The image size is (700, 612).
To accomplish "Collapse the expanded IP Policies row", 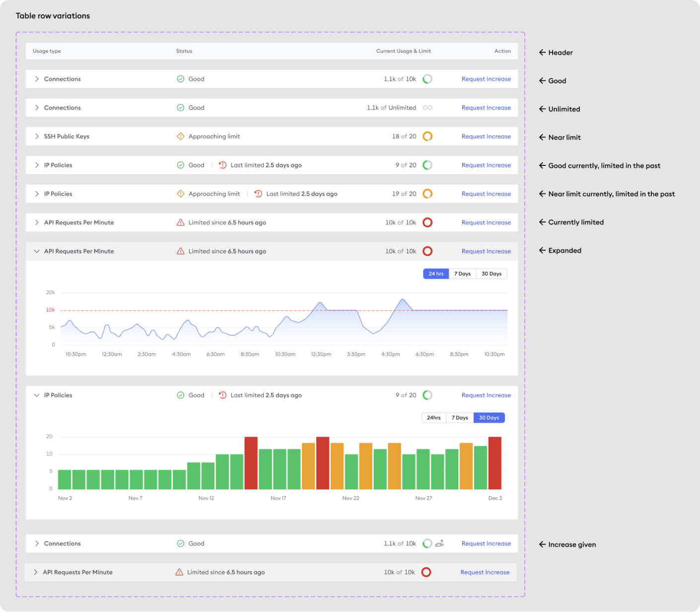I will point(37,395).
